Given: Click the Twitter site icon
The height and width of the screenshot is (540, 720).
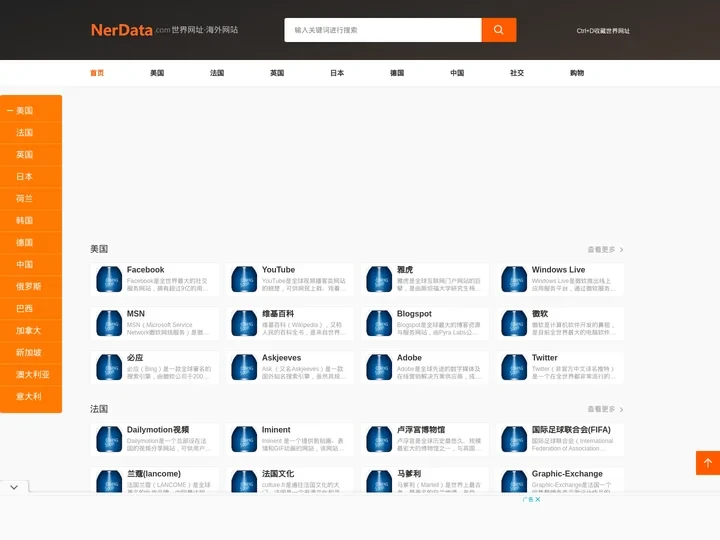Looking at the screenshot, I should tap(514, 367).
